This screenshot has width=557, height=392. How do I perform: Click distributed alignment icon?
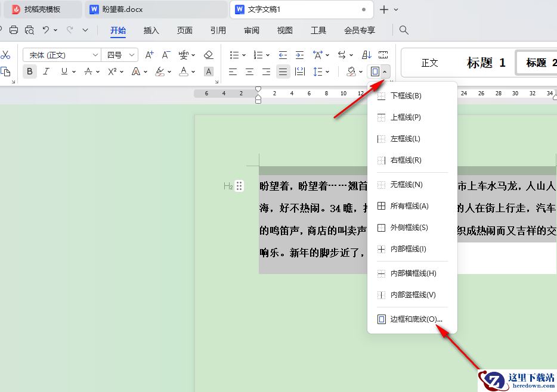coord(300,71)
